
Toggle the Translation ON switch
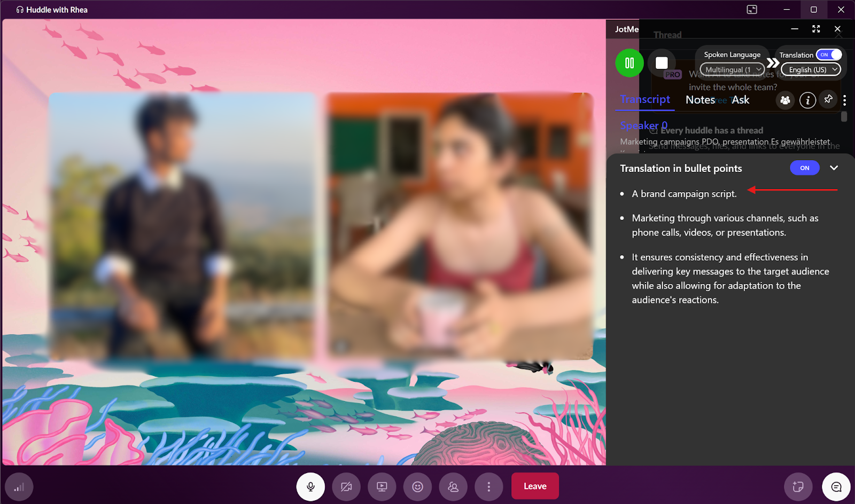(x=829, y=54)
